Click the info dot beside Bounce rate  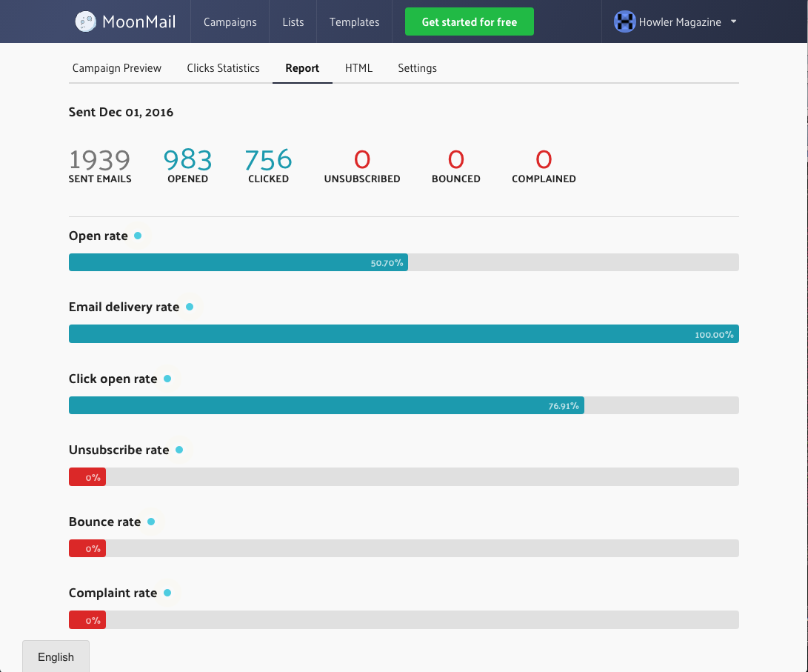coord(151,522)
